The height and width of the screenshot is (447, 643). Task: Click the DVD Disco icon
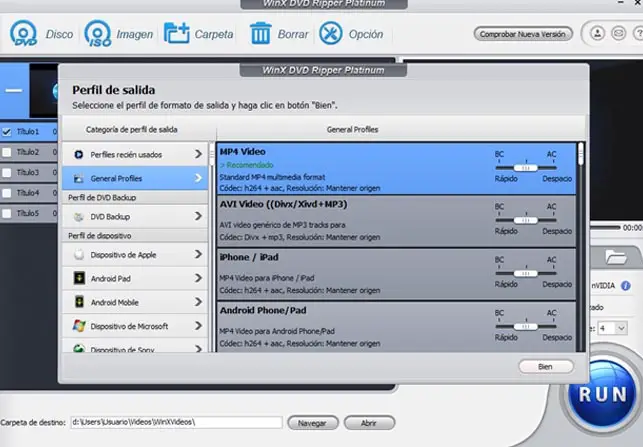click(x=23, y=33)
